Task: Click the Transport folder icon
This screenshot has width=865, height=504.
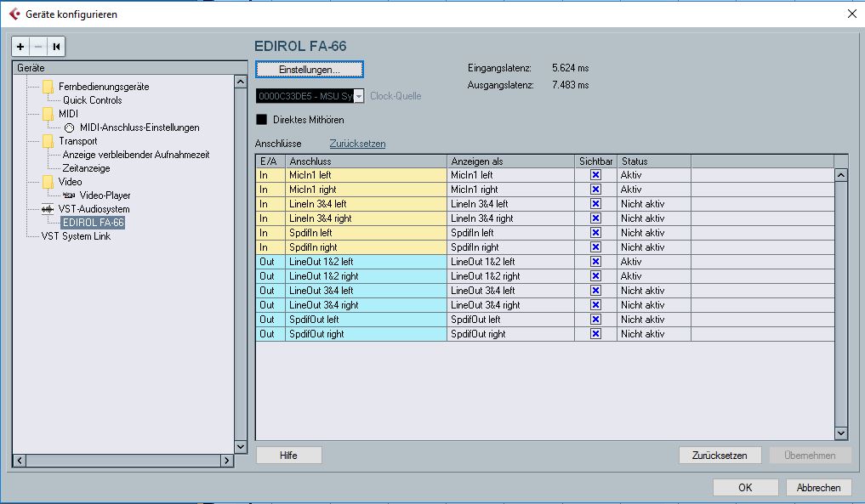Action: pos(48,141)
